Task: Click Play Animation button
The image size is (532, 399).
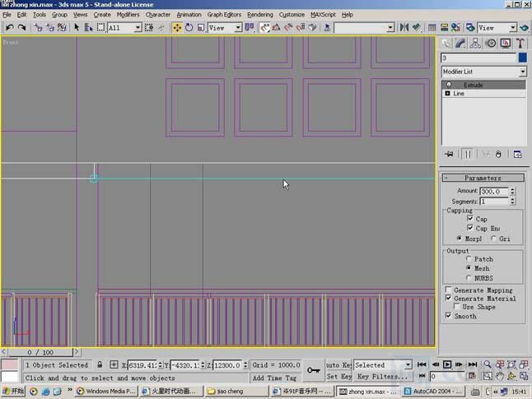Action: tap(447, 364)
